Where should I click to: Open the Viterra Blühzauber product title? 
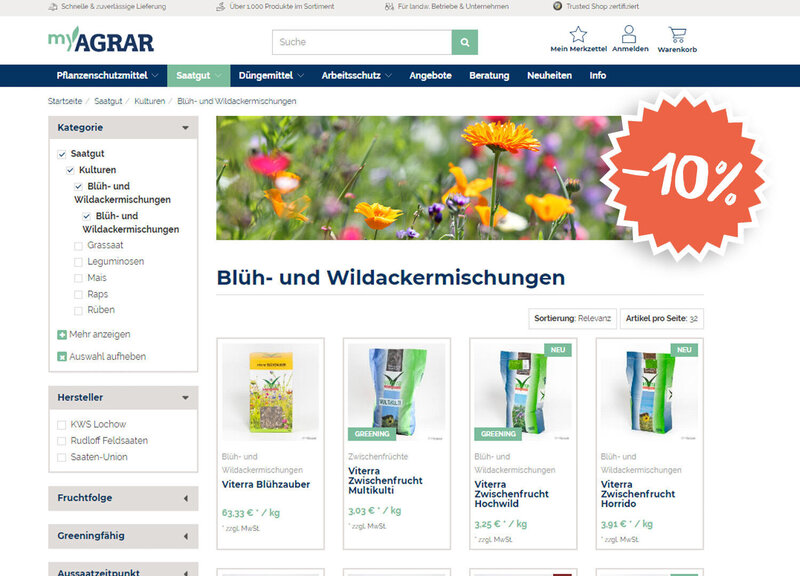(x=266, y=484)
